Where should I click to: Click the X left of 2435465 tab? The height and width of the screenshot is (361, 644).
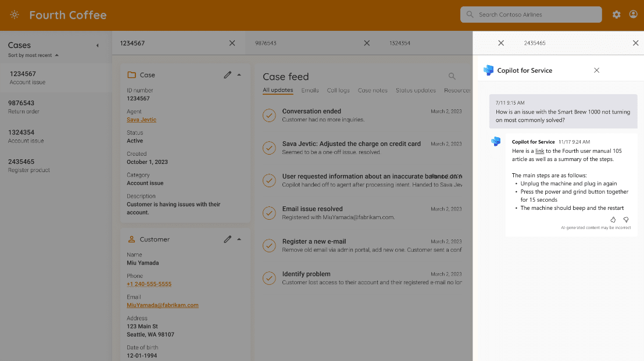click(x=501, y=43)
